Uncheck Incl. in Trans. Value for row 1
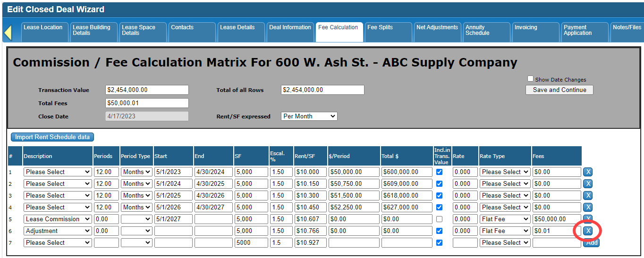Viewport: 644px width, 258px height. pos(440,172)
